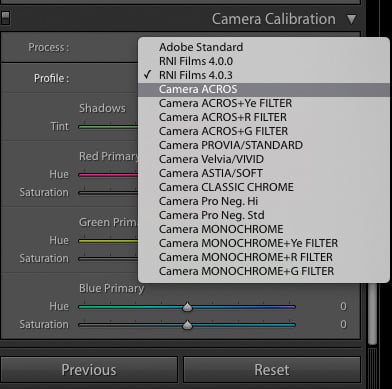The height and width of the screenshot is (389, 392).
Task: Choose Camera MONOCHROME profile
Action: pyautogui.click(x=264, y=229)
